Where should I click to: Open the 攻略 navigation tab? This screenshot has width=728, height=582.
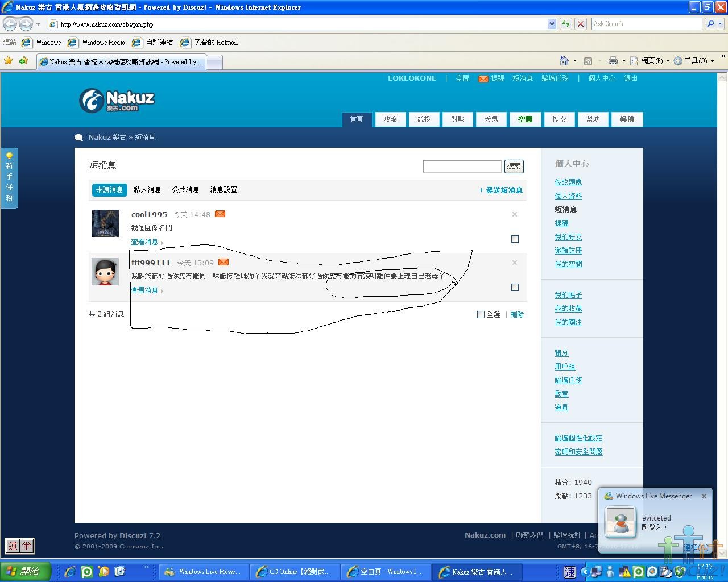click(390, 119)
